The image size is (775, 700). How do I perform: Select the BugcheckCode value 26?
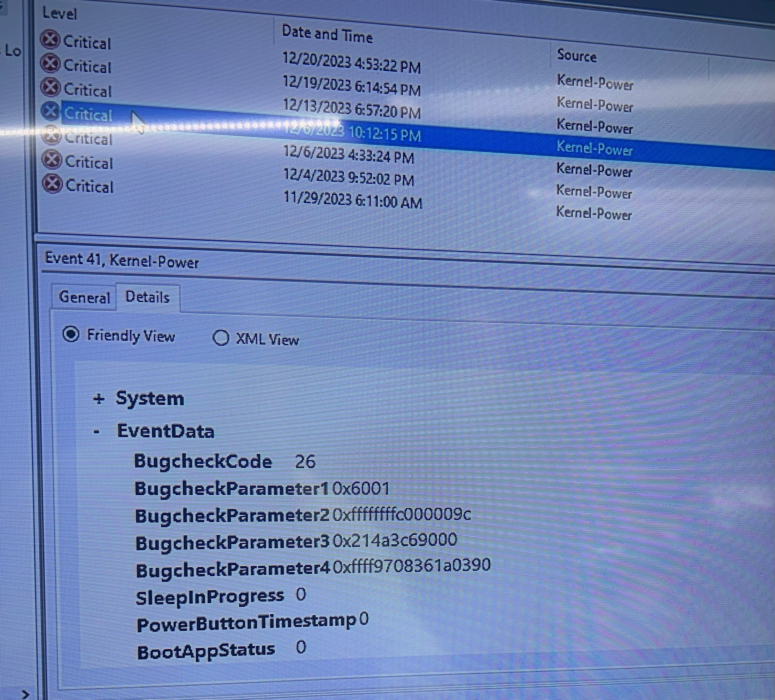point(305,461)
